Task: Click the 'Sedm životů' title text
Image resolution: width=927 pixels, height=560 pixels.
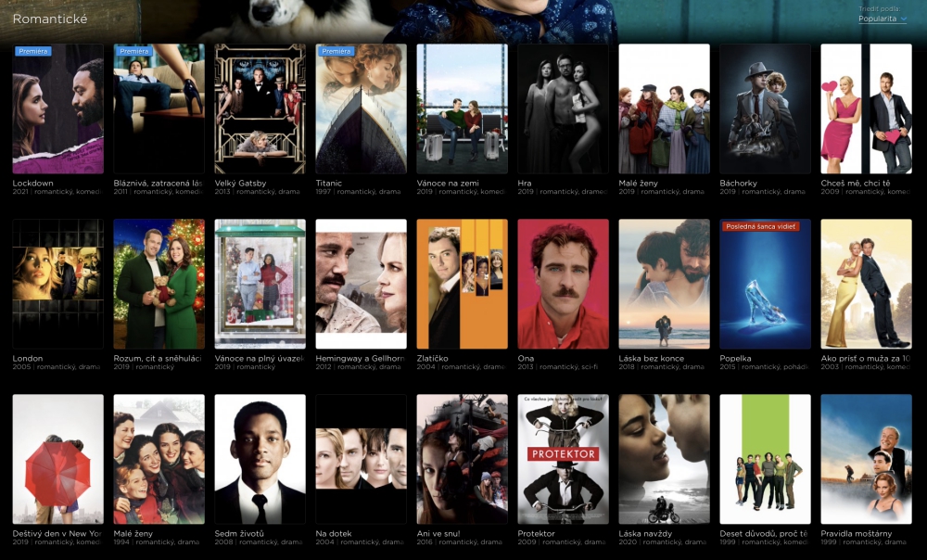Action: [x=239, y=533]
